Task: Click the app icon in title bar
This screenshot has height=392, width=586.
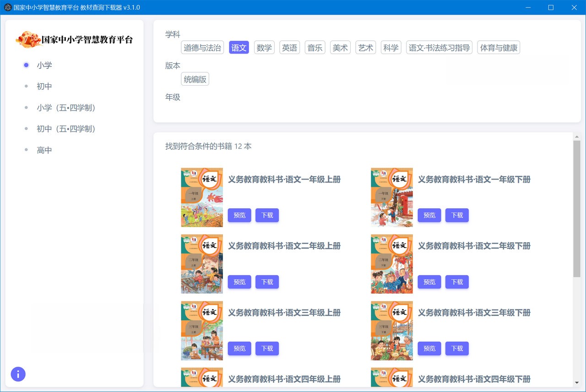Action: [x=7, y=7]
